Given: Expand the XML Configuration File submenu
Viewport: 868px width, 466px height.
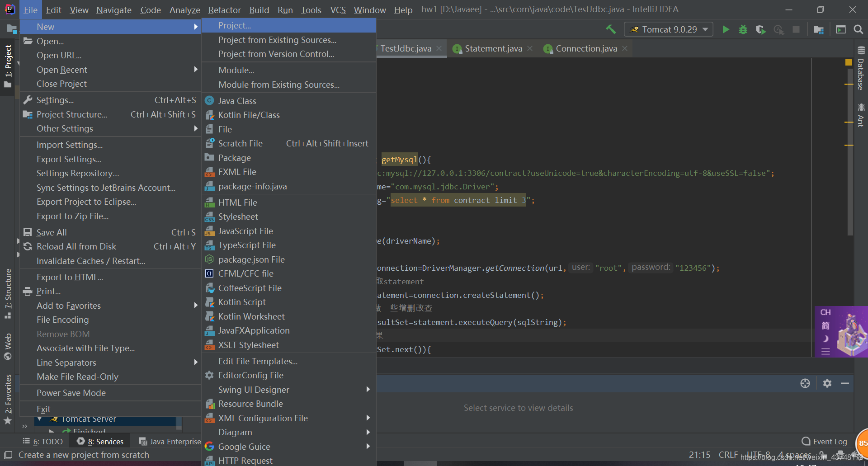Looking at the screenshot, I should (288, 418).
